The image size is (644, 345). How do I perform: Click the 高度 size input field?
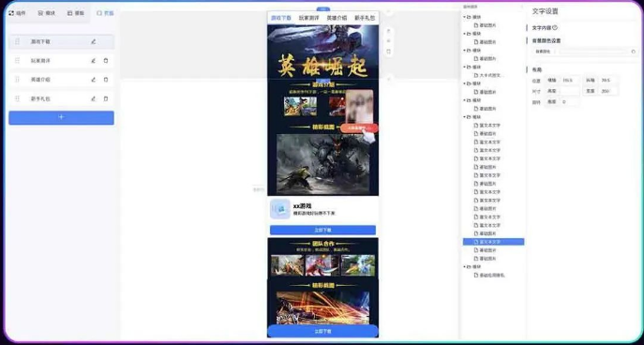(570, 91)
